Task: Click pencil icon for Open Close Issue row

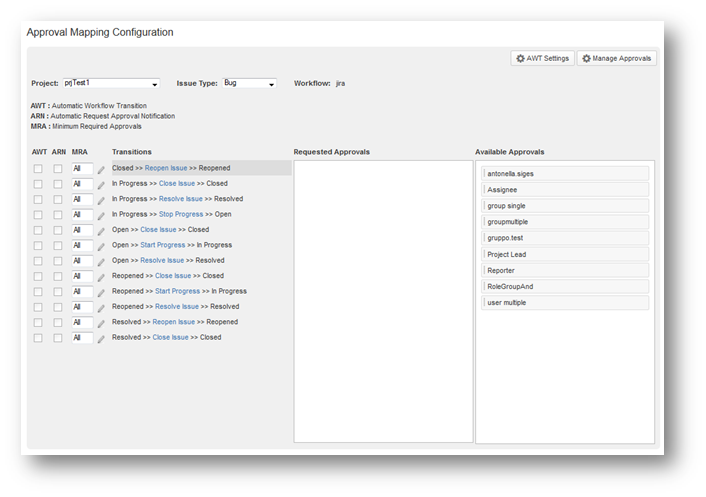Action: 101,231
